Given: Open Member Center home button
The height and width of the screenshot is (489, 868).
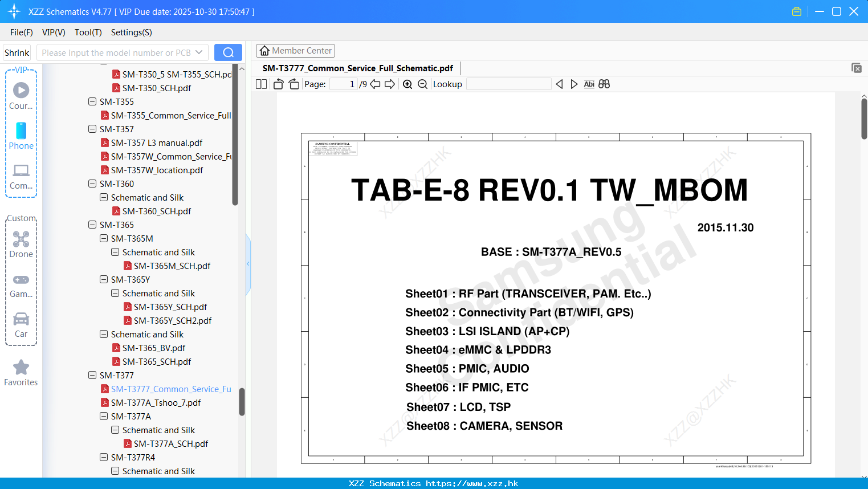Looking at the screenshot, I should 295,51.
